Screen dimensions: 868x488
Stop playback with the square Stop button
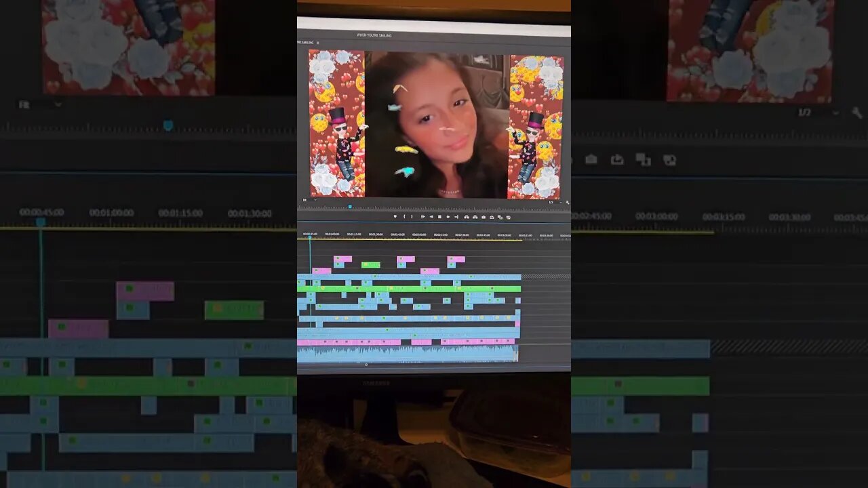pyautogui.click(x=439, y=217)
